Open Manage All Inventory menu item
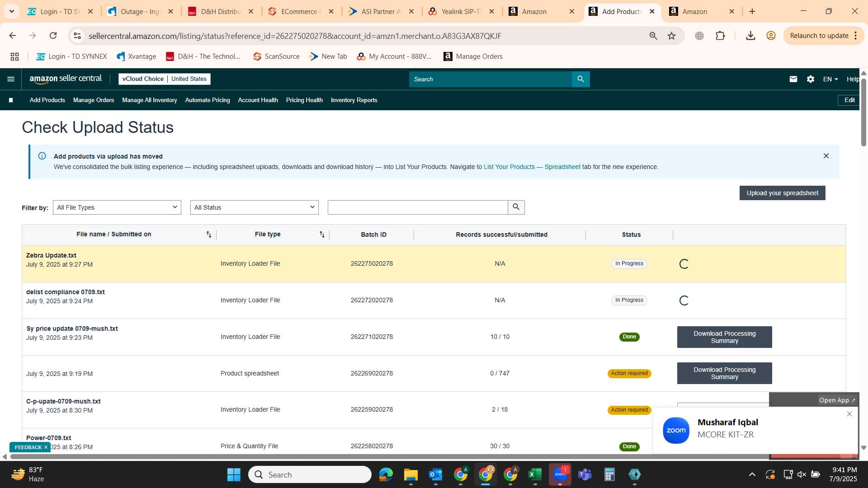 150,100
